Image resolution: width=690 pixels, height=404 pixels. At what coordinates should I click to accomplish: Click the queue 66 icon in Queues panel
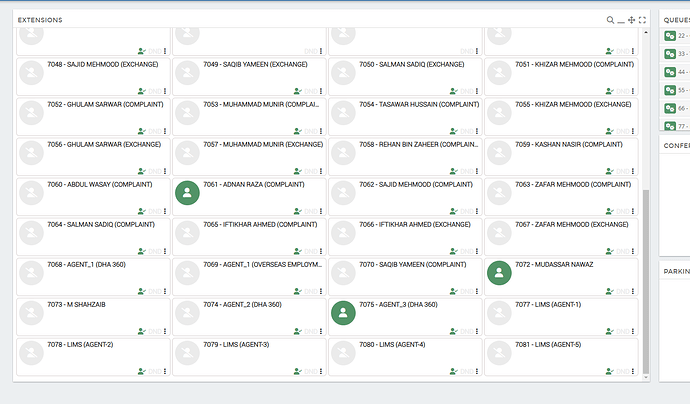(670, 108)
